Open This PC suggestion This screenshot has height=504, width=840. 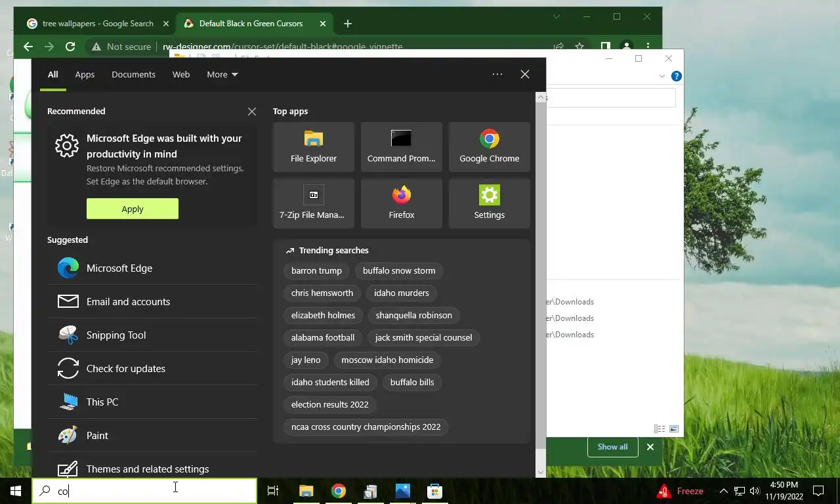[x=152, y=402]
